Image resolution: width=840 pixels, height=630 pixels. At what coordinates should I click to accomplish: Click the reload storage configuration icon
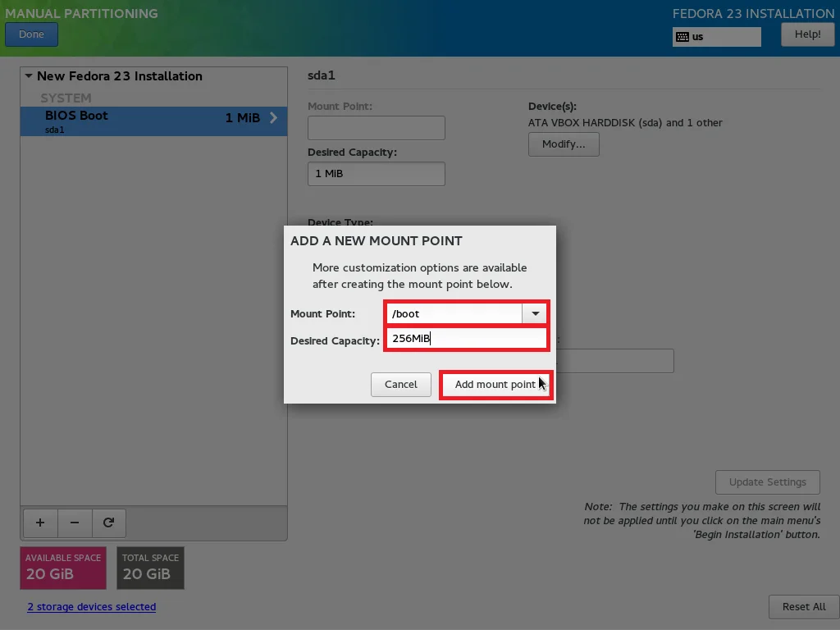(108, 523)
